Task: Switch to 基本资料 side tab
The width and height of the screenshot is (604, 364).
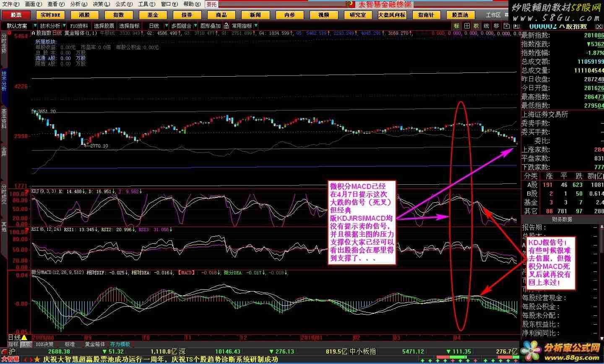Action: point(4,119)
